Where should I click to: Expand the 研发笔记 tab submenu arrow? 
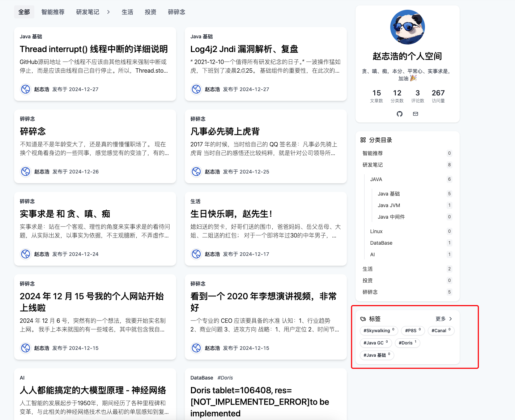coord(108,12)
